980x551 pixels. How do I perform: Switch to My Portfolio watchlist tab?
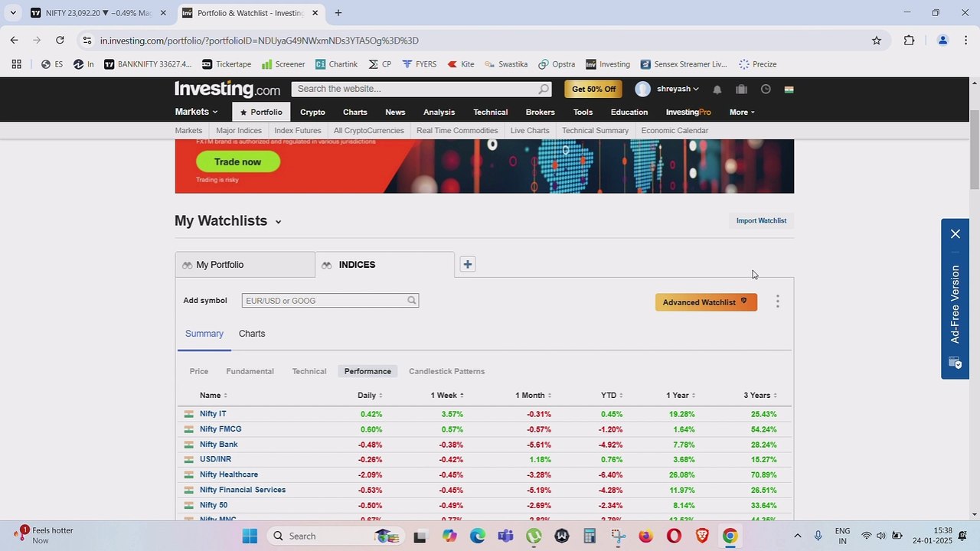[245, 265]
